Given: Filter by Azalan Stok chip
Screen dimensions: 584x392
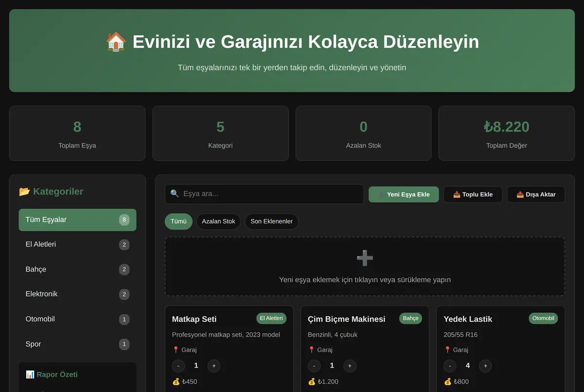Looking at the screenshot, I should click(x=219, y=221).
